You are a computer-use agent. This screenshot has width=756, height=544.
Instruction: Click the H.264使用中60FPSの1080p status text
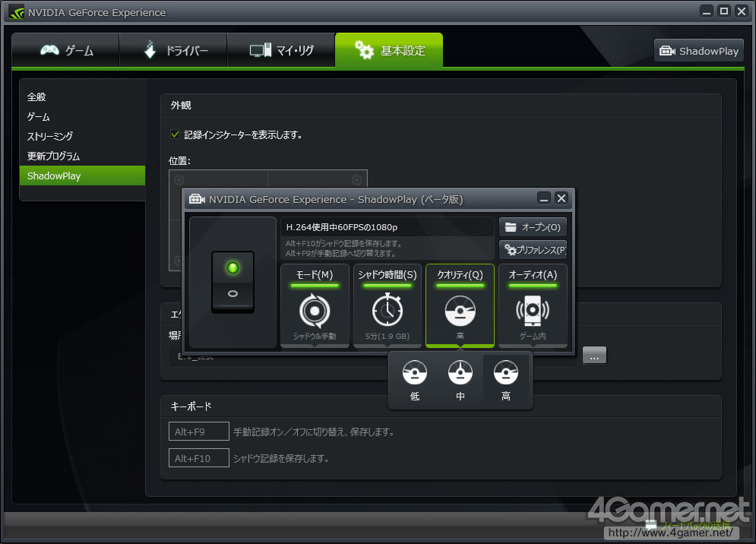342,227
